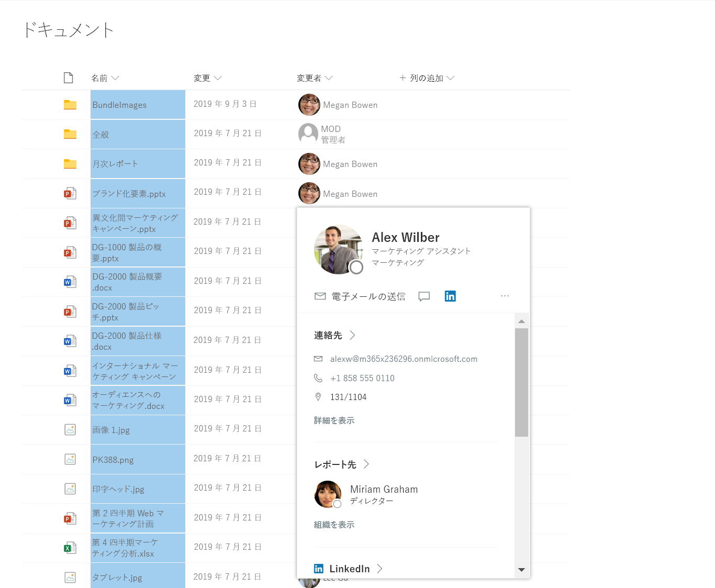Click the Excel icon for 第 4 四半期 file

pyautogui.click(x=70, y=548)
